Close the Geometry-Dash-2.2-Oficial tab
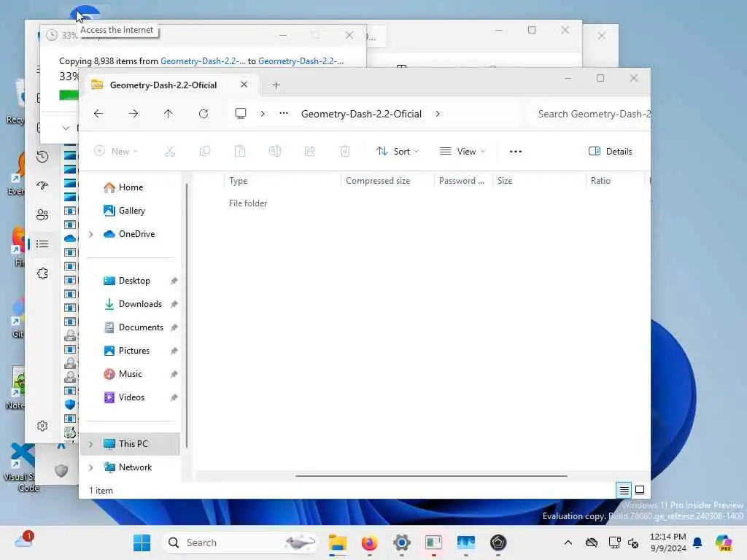The image size is (747, 560). 244,85
